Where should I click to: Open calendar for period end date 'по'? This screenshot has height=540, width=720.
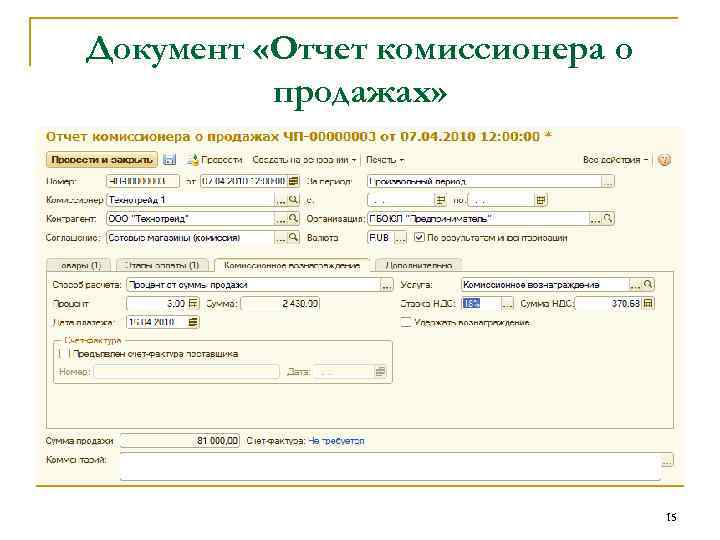click(541, 200)
